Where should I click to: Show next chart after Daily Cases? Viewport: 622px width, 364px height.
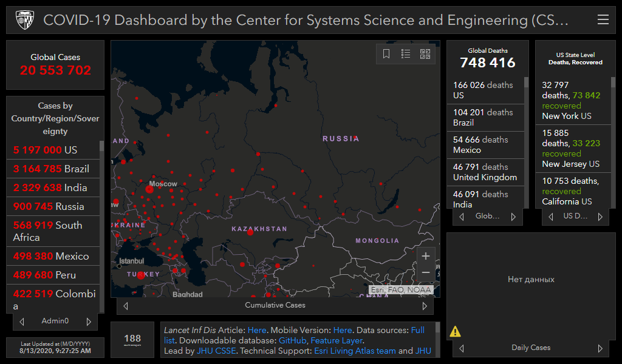coord(600,348)
